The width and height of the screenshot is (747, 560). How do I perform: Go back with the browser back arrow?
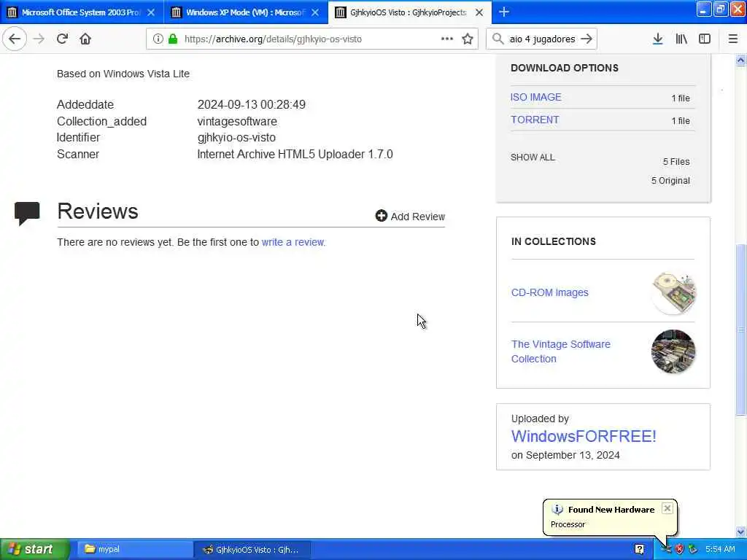(x=15, y=39)
